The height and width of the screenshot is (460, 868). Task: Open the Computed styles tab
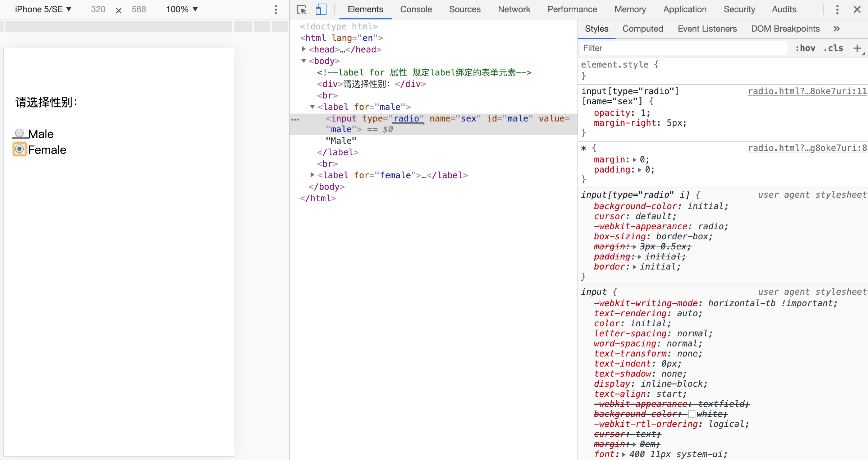coord(643,29)
